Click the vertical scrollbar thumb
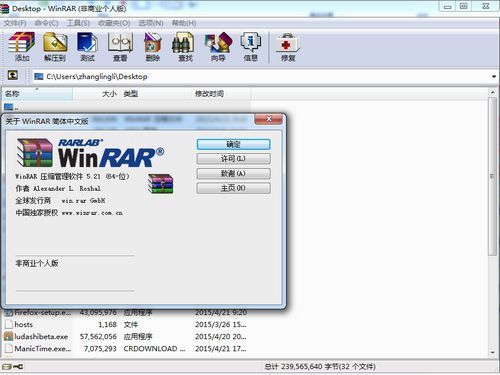Screen dimensions: 500x375 pos(493,176)
